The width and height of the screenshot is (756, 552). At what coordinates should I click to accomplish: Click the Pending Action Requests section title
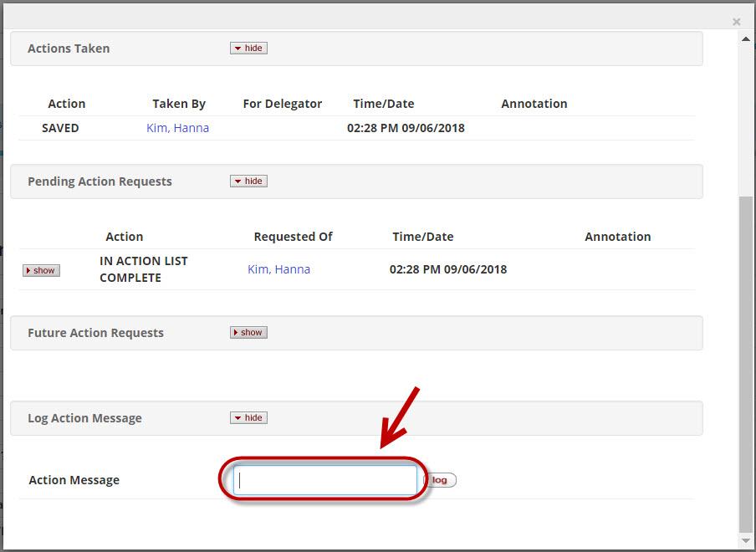point(100,181)
